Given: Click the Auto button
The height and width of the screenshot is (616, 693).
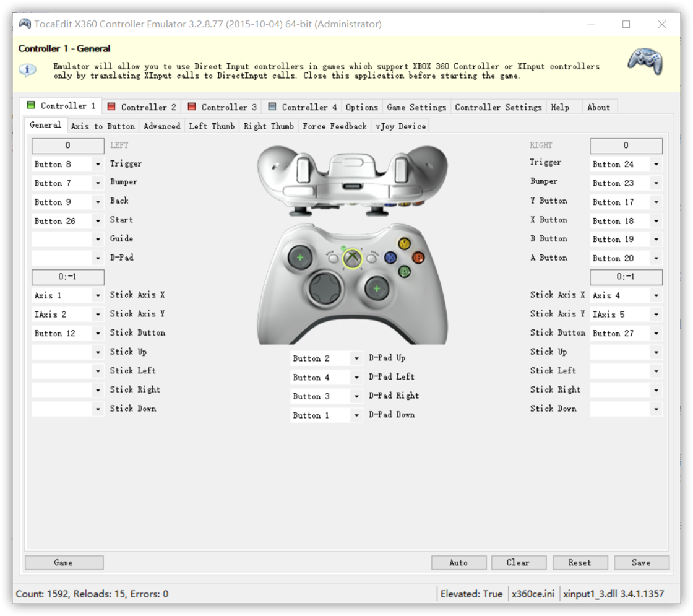Looking at the screenshot, I should 458,563.
